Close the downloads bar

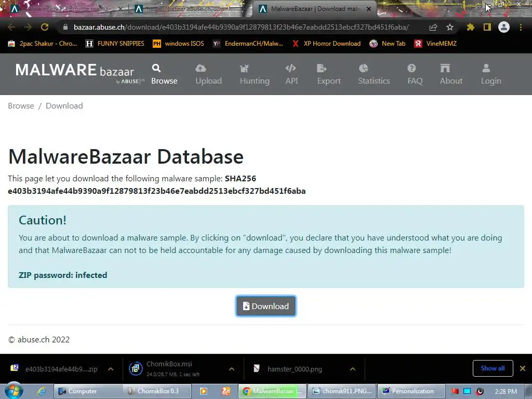[523, 368]
